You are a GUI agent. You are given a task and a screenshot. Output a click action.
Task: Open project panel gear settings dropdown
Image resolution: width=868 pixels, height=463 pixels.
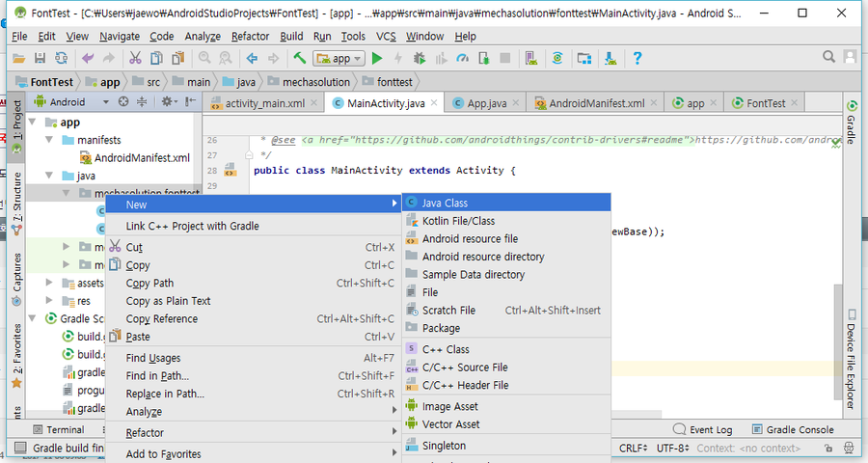(169, 101)
